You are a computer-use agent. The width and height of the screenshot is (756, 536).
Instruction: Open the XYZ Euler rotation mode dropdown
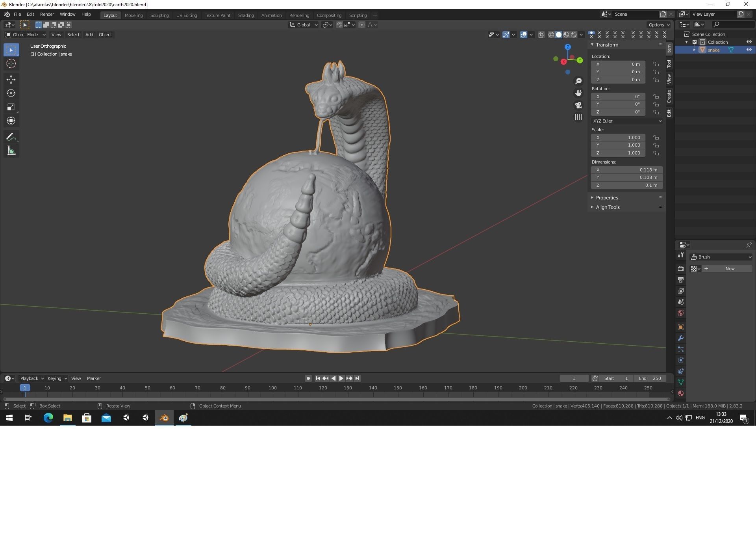click(627, 121)
